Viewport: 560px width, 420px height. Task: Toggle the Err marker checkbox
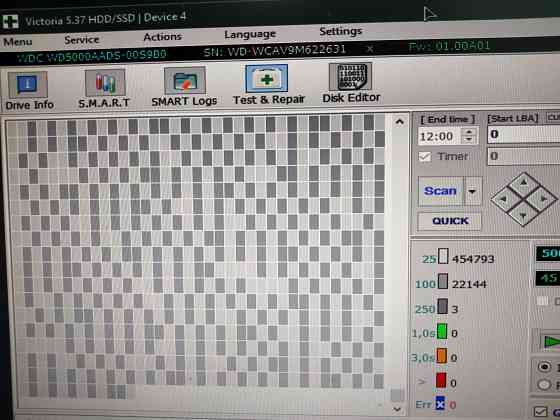[440, 404]
